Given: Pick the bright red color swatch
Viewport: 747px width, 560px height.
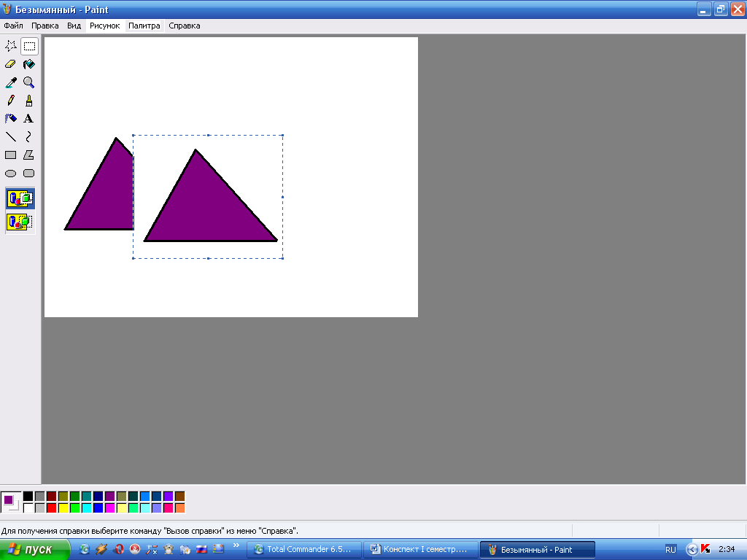Looking at the screenshot, I should [x=52, y=508].
